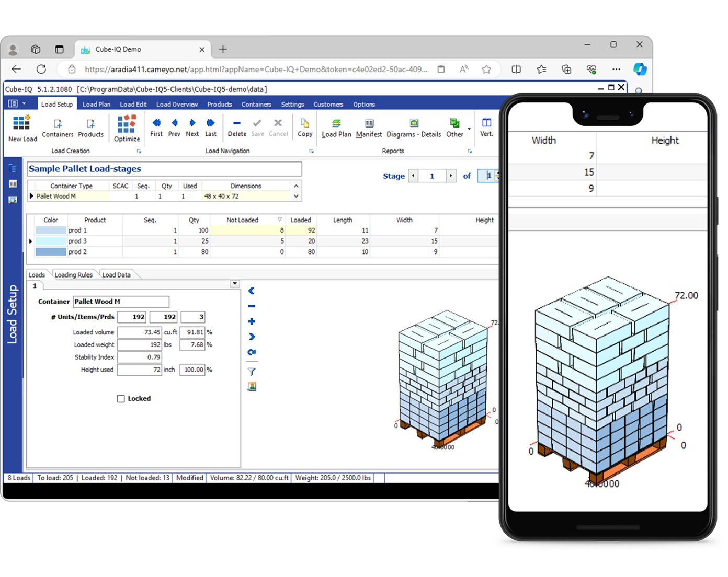Go to Next load
The width and height of the screenshot is (728, 577).
(x=192, y=128)
